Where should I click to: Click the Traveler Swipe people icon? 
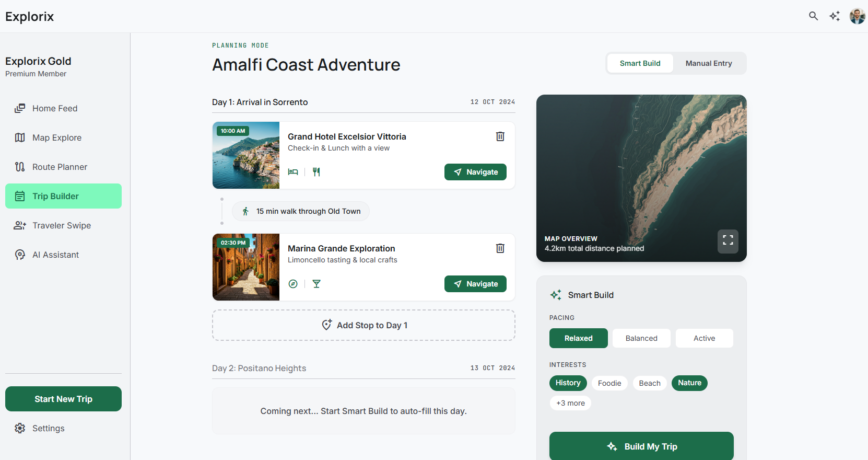[20, 225]
